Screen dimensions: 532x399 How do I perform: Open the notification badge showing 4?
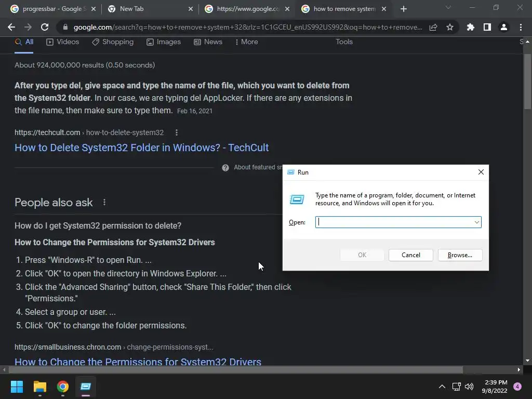[517, 387]
